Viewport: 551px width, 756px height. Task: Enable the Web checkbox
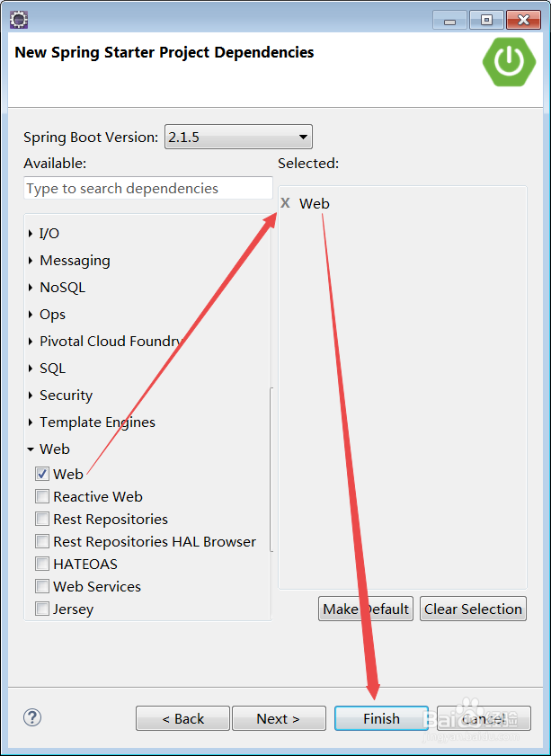point(42,474)
